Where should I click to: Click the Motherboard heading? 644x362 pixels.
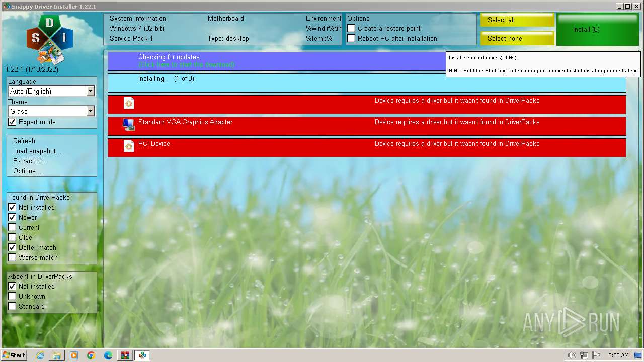click(x=226, y=19)
